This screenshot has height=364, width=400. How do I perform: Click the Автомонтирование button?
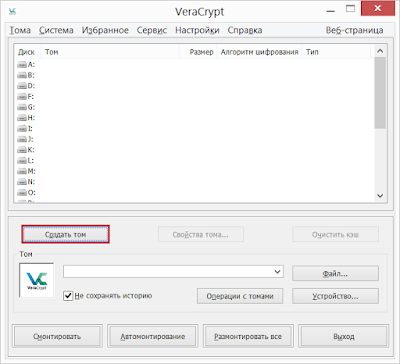pos(153,336)
